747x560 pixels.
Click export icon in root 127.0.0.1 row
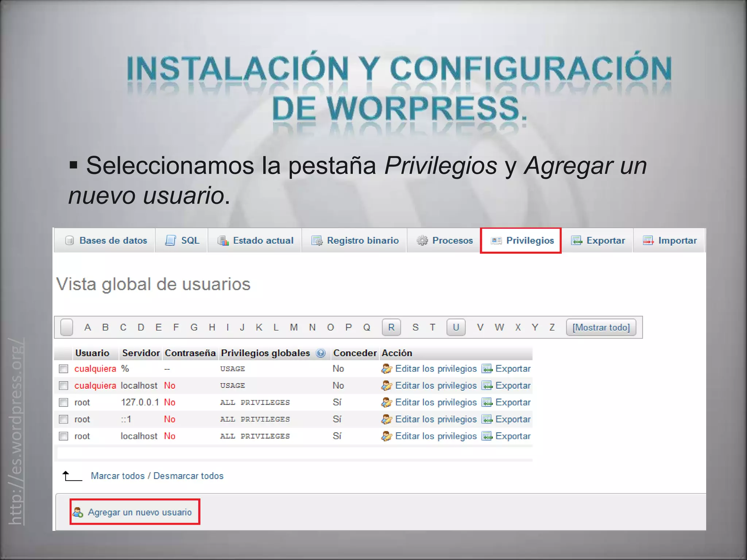(487, 402)
